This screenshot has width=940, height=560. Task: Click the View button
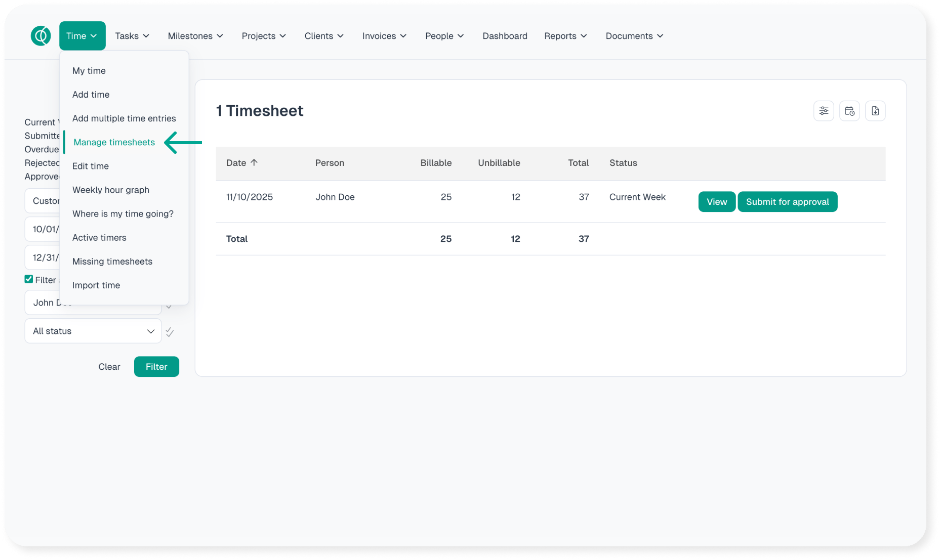click(x=716, y=202)
